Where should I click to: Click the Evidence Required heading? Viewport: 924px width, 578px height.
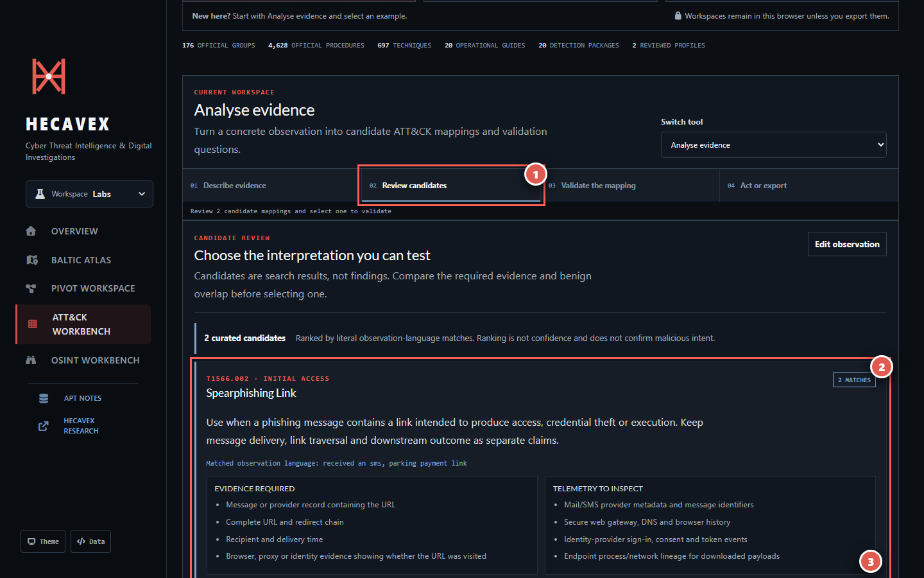click(255, 489)
